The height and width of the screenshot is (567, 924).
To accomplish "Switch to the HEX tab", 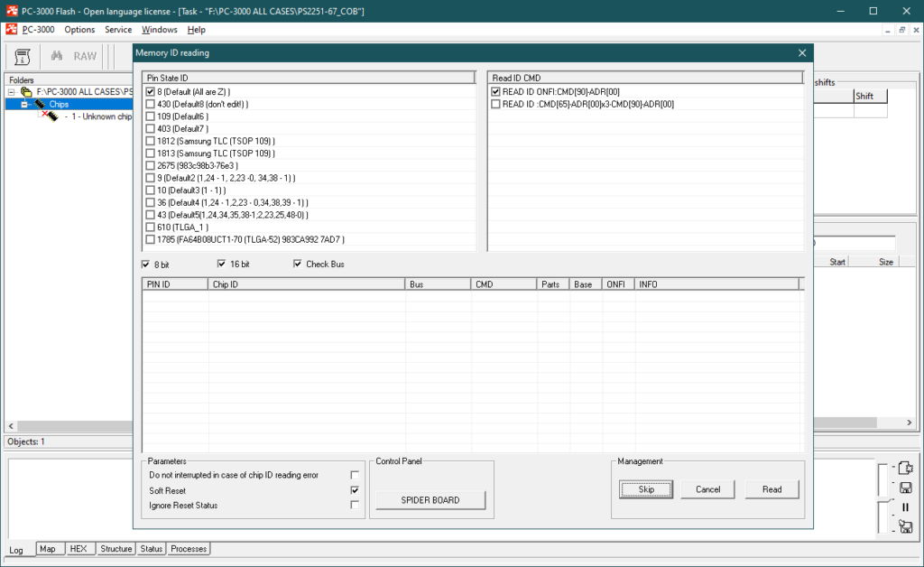I will (x=79, y=549).
